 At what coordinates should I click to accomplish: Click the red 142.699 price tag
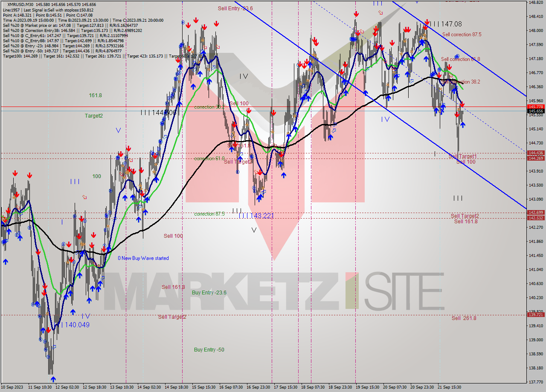point(536,212)
